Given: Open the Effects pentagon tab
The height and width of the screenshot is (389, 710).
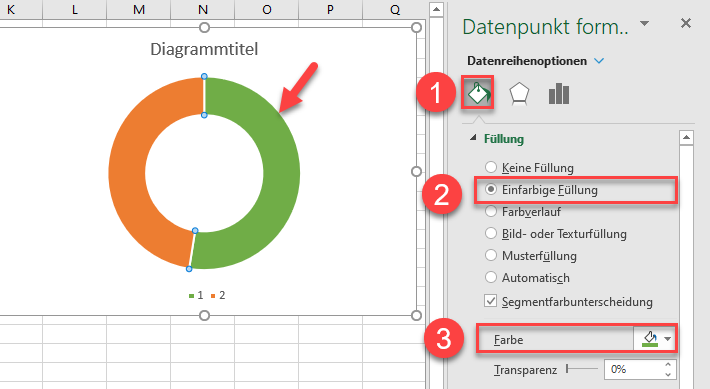Looking at the screenshot, I should coord(519,94).
